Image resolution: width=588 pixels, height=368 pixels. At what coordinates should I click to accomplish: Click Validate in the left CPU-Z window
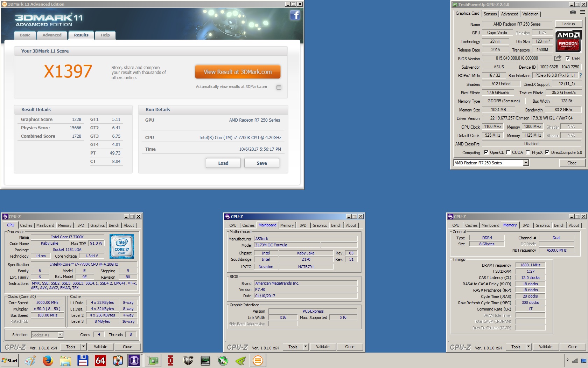[x=100, y=347]
